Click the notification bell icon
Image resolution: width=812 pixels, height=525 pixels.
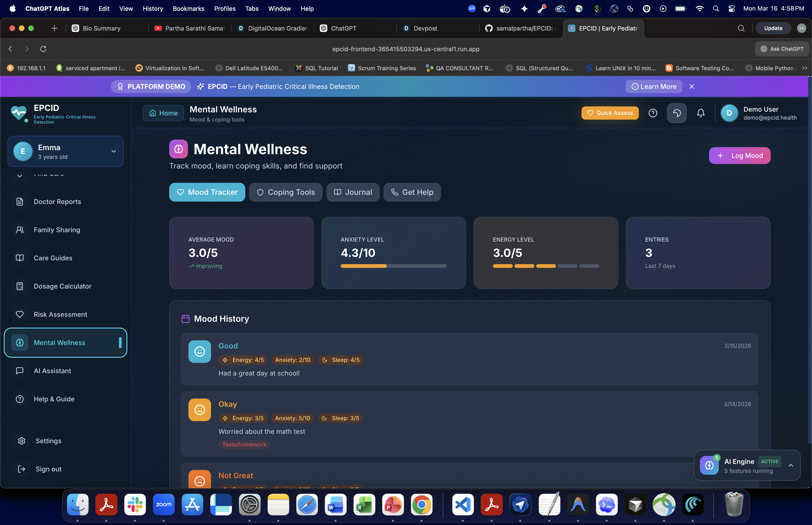701,113
